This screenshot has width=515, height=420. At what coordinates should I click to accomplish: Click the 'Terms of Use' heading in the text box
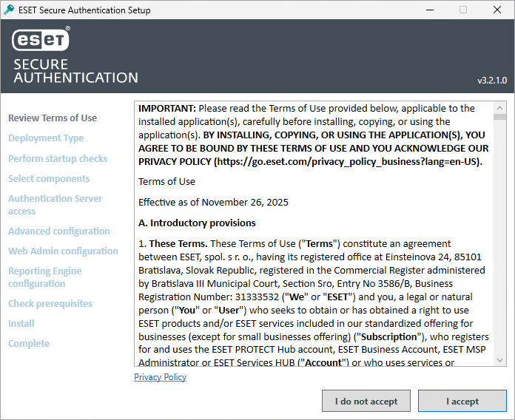166,181
